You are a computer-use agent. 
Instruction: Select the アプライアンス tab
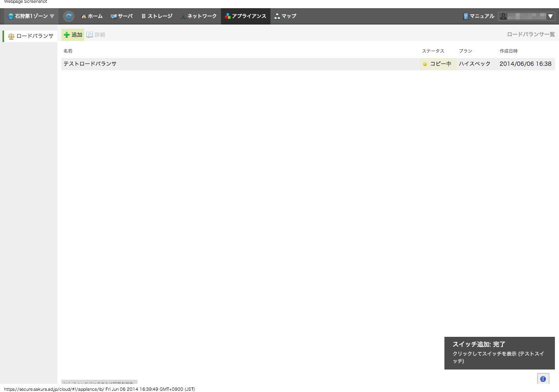pyautogui.click(x=246, y=16)
